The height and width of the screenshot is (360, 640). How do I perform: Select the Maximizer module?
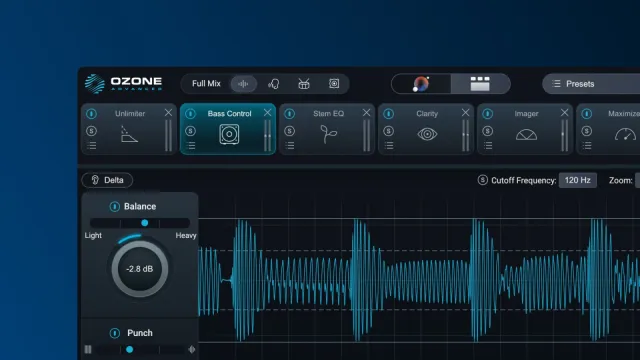(x=608, y=129)
